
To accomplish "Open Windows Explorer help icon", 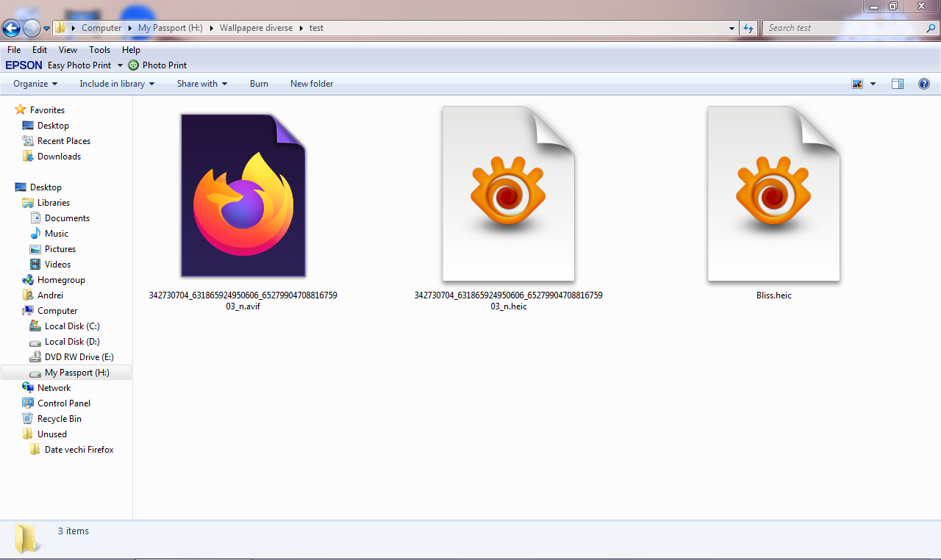I will (x=924, y=84).
